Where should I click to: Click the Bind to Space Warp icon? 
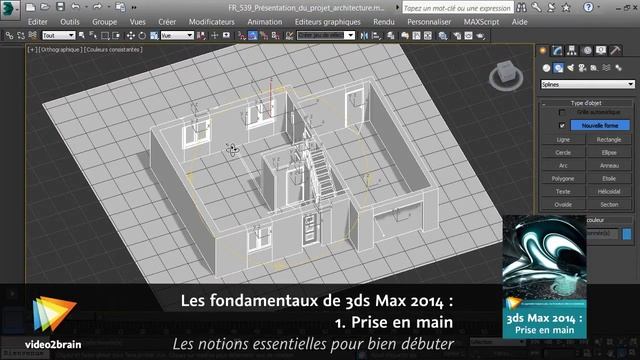point(32,36)
